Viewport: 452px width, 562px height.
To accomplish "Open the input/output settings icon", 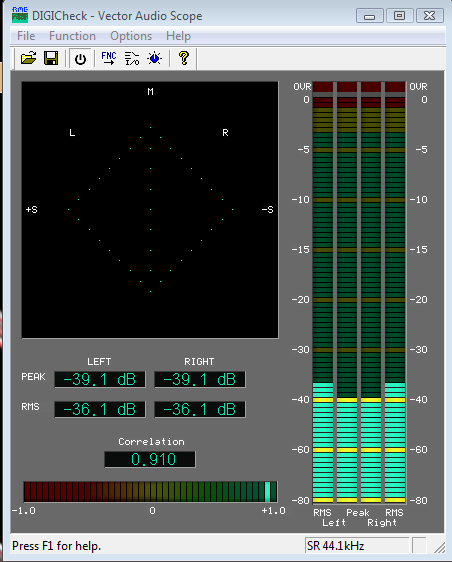I will 132,58.
